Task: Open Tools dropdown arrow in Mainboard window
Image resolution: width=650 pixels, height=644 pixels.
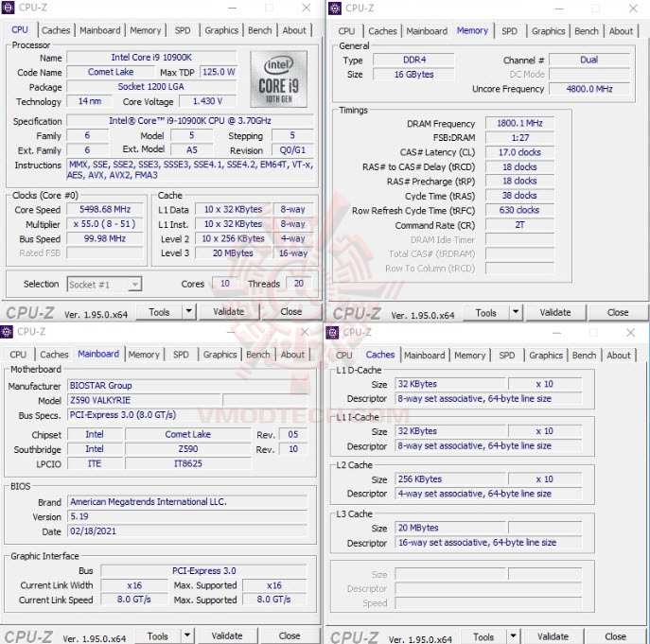Action: (x=187, y=635)
